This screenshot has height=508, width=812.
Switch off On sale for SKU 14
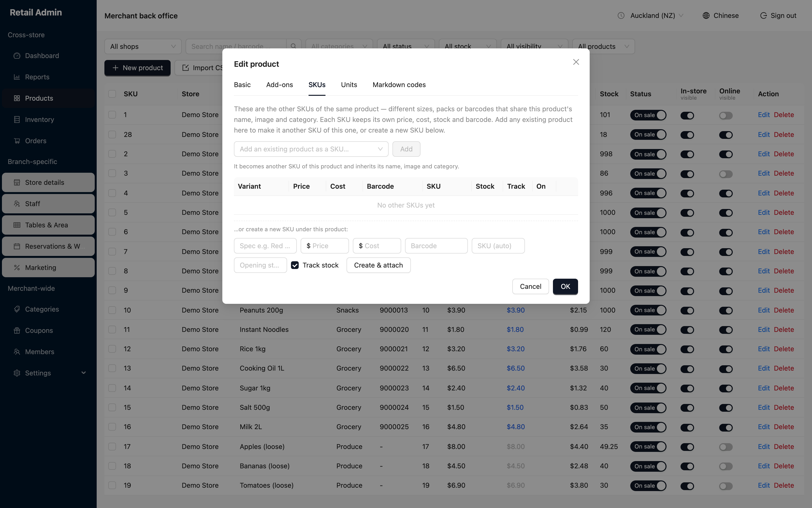pyautogui.click(x=648, y=388)
